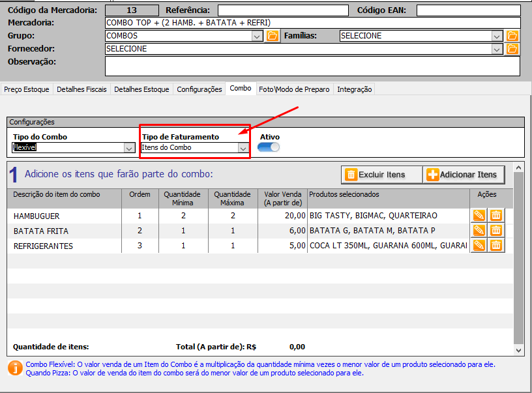532x393 pixels.
Task: Click the Adicionar Itens button
Action: 464,175
